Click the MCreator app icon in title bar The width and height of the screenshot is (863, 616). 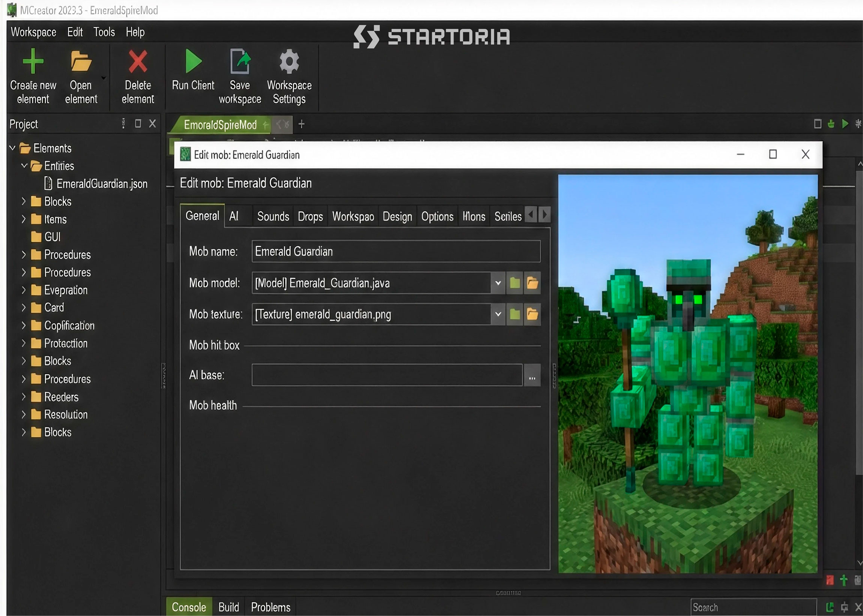click(x=12, y=10)
